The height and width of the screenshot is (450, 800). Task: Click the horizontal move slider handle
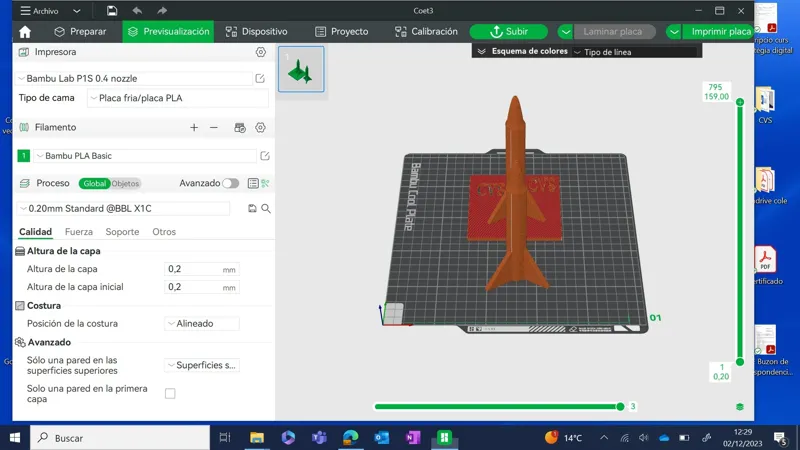620,407
